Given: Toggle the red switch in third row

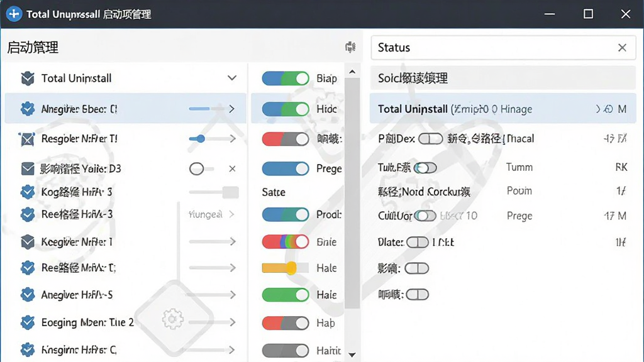Looking at the screenshot, I should pyautogui.click(x=286, y=139).
